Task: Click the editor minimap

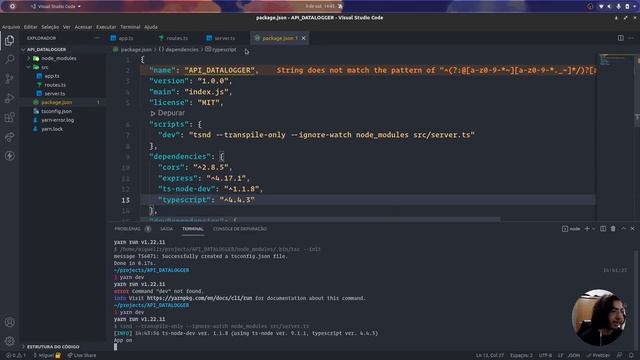Action: (x=615, y=137)
